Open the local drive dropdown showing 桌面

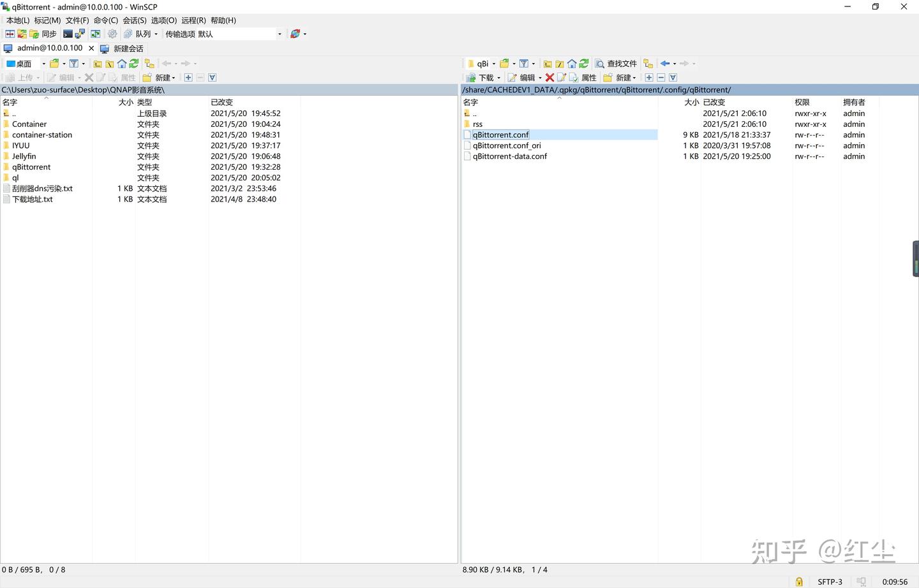(24, 63)
